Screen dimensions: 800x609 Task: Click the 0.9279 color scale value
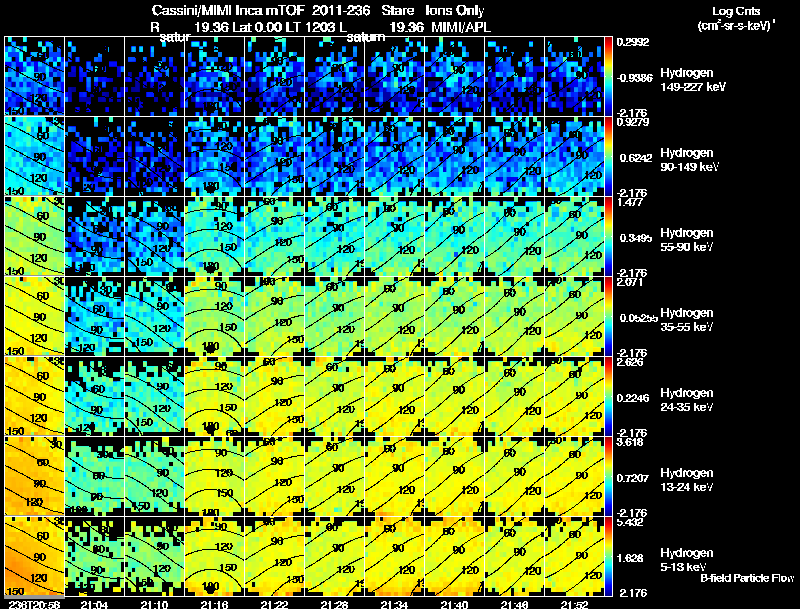[x=633, y=122]
